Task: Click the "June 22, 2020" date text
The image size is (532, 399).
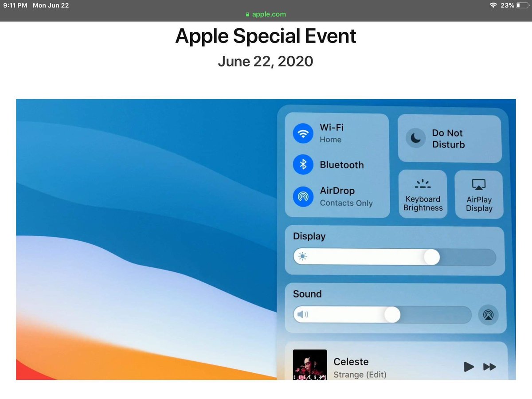Action: pyautogui.click(x=266, y=61)
